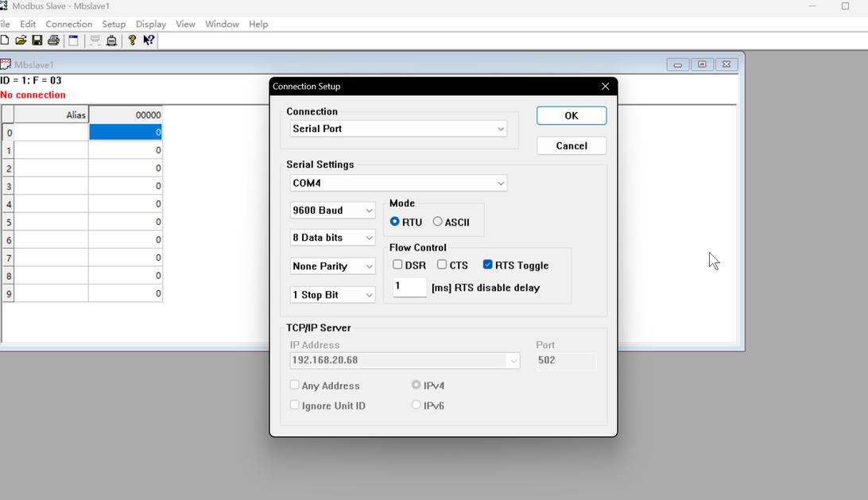The height and width of the screenshot is (500, 868).
Task: Click the Disconnect toolbar icon
Action: [x=111, y=41]
